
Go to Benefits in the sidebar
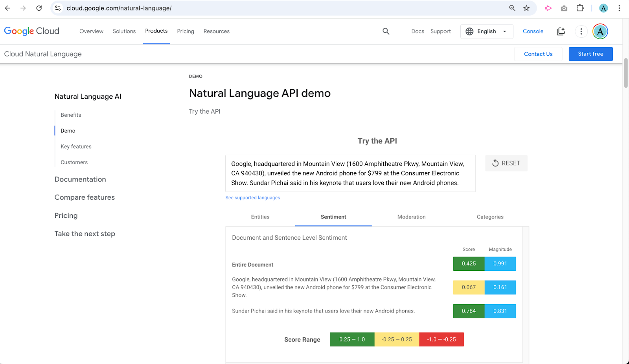tap(71, 115)
